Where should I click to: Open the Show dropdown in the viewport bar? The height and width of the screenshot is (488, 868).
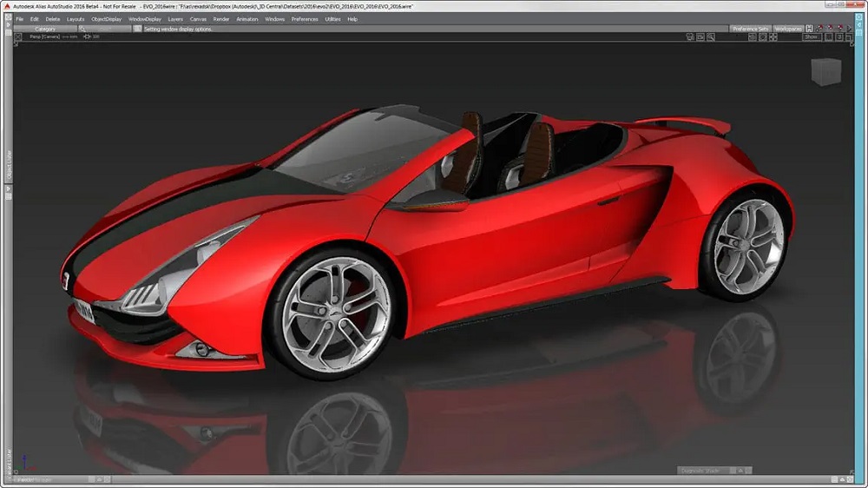pyautogui.click(x=811, y=37)
